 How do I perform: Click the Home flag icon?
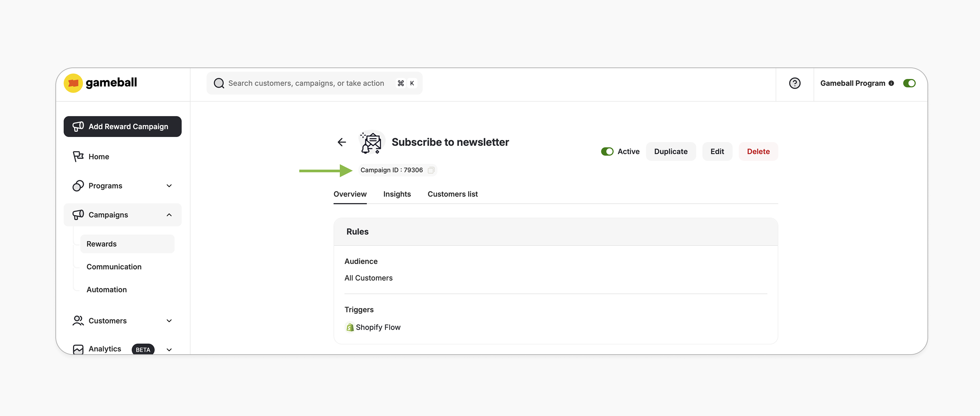coord(78,156)
